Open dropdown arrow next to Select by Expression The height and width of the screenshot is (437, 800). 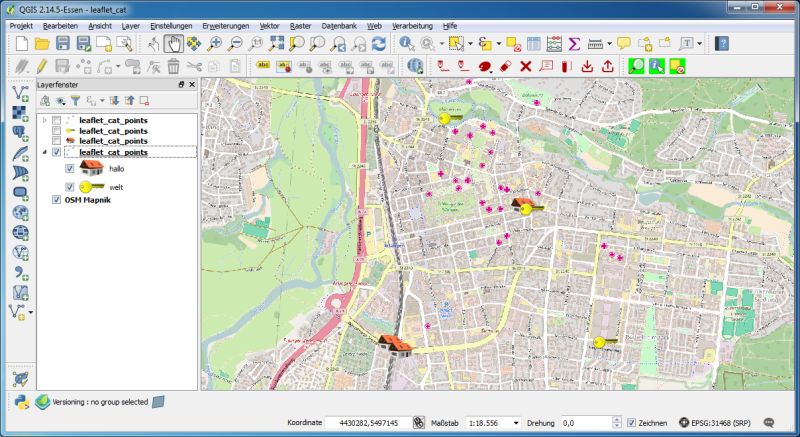498,44
